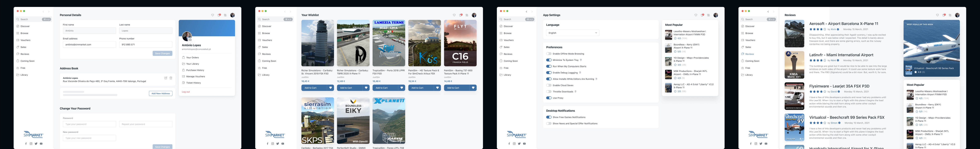Add Boeing 737-800 Texture Pack to cart
980x149 pixels.
457,88
